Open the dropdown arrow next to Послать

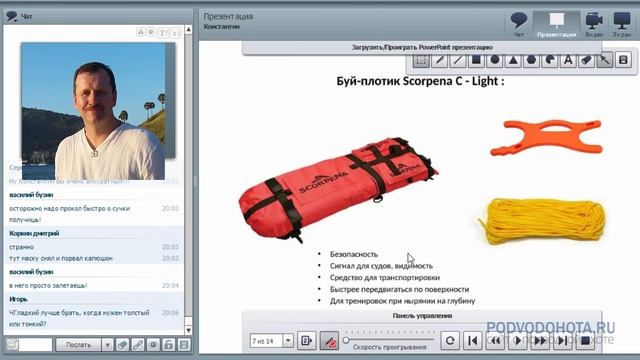(x=107, y=345)
